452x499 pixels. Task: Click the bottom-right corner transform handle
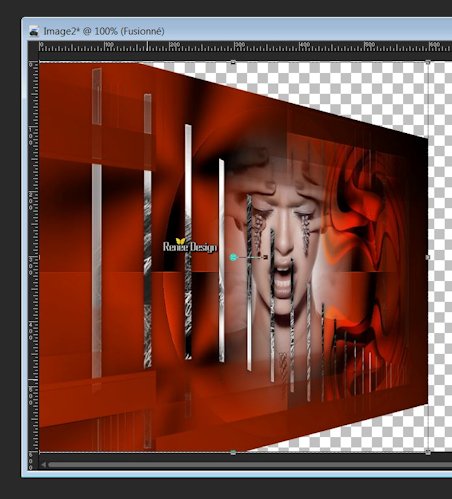click(428, 452)
